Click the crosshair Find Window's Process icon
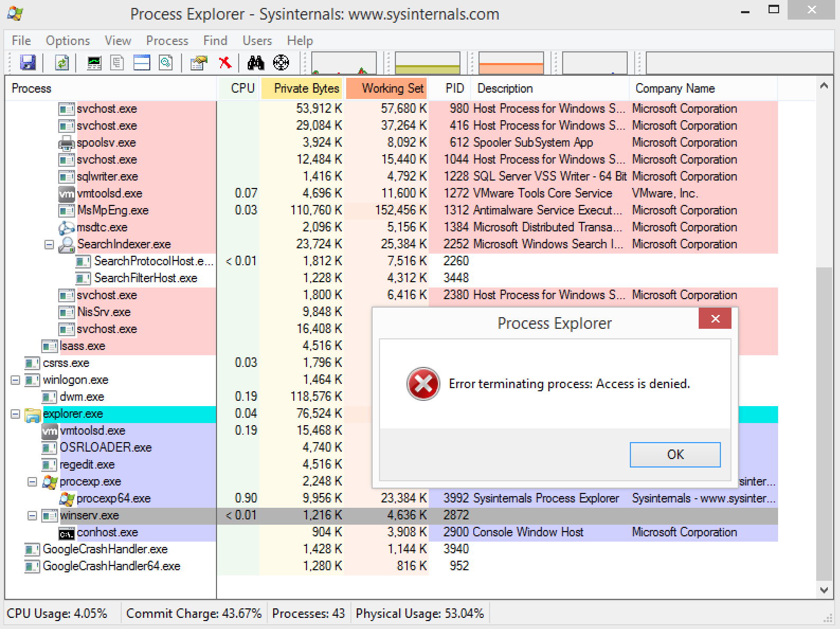This screenshot has width=840, height=629. [x=281, y=62]
